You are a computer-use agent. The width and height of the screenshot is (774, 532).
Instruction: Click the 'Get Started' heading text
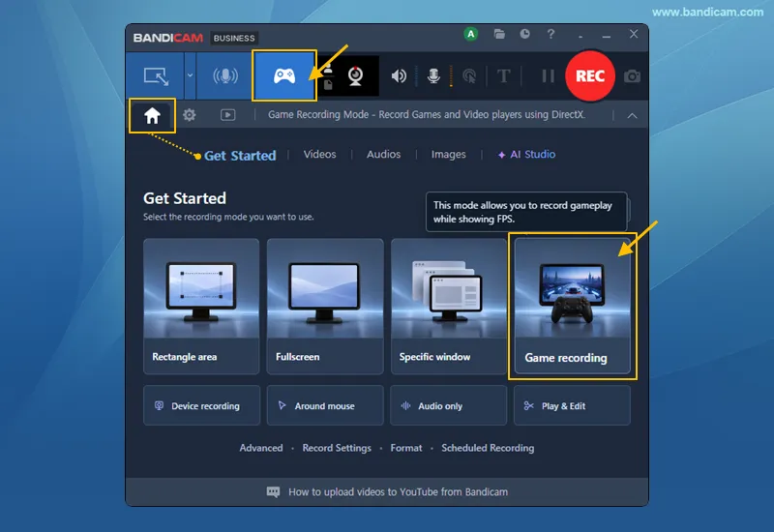(185, 198)
